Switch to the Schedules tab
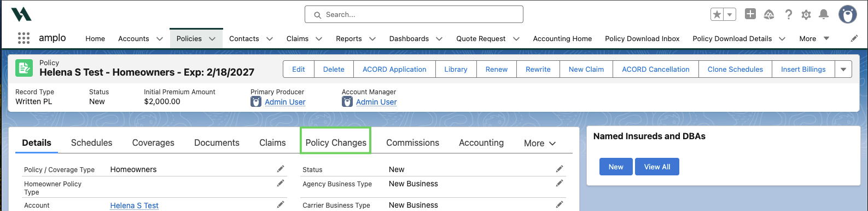868x211 pixels. (91, 142)
